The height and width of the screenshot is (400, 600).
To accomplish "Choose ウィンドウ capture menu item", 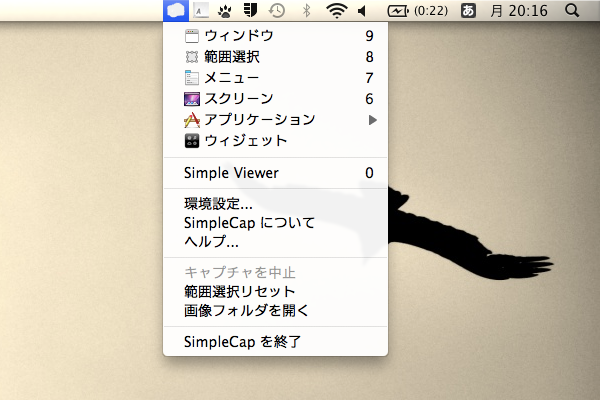I will (276, 36).
